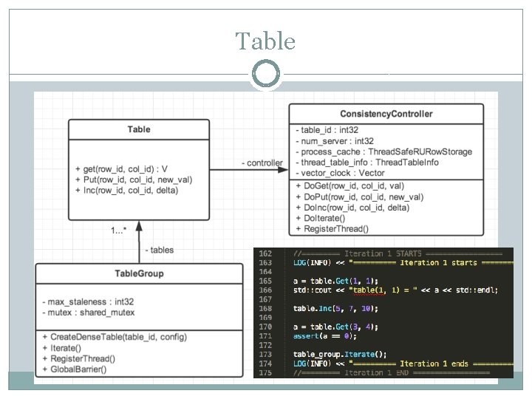Click the DoIterate() method entry
The height and width of the screenshot is (399, 532).
[x=320, y=218]
